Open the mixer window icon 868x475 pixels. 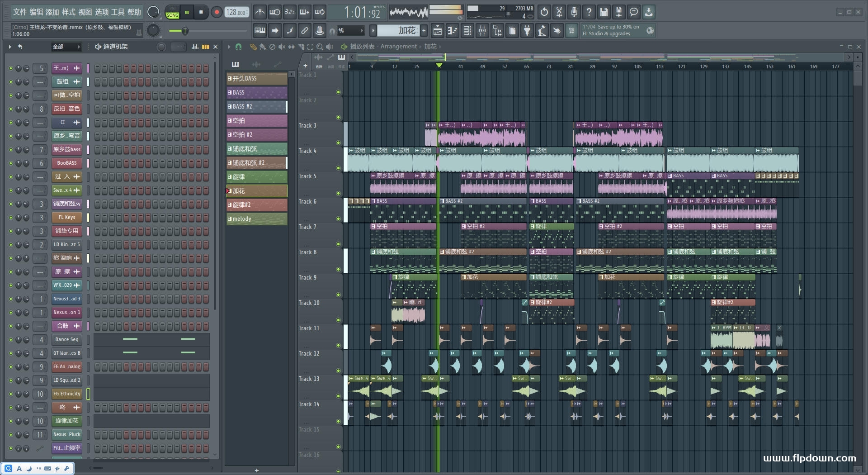(482, 31)
